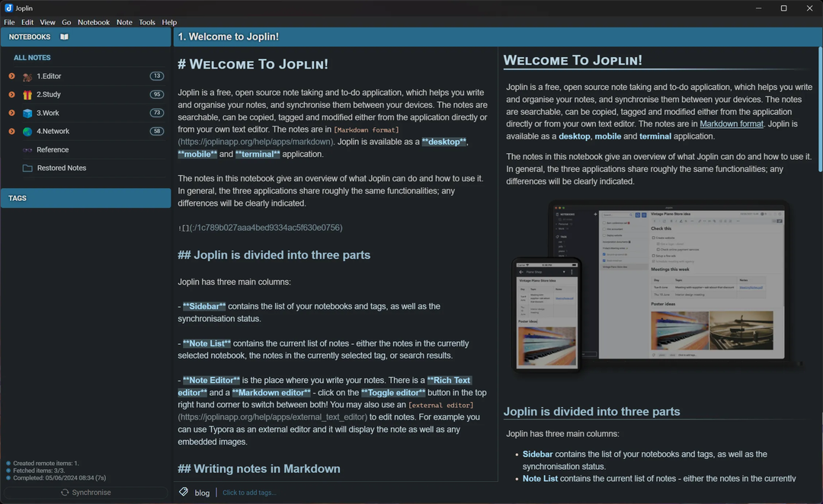
Task: Expand the 4.Network notebook chevron
Action: 11,131
